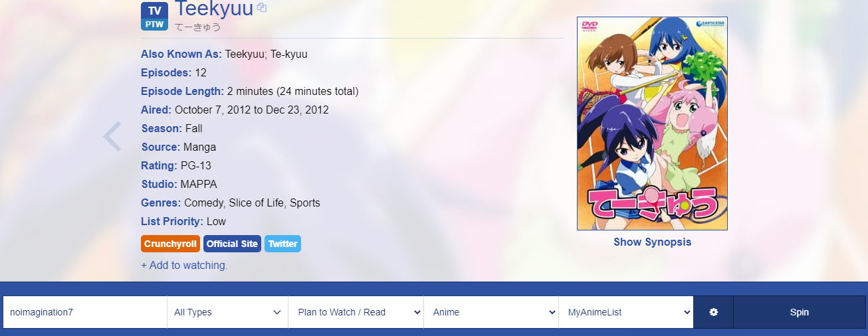Open the Crunchyroll link badge
This screenshot has width=868, height=336.
pos(170,244)
